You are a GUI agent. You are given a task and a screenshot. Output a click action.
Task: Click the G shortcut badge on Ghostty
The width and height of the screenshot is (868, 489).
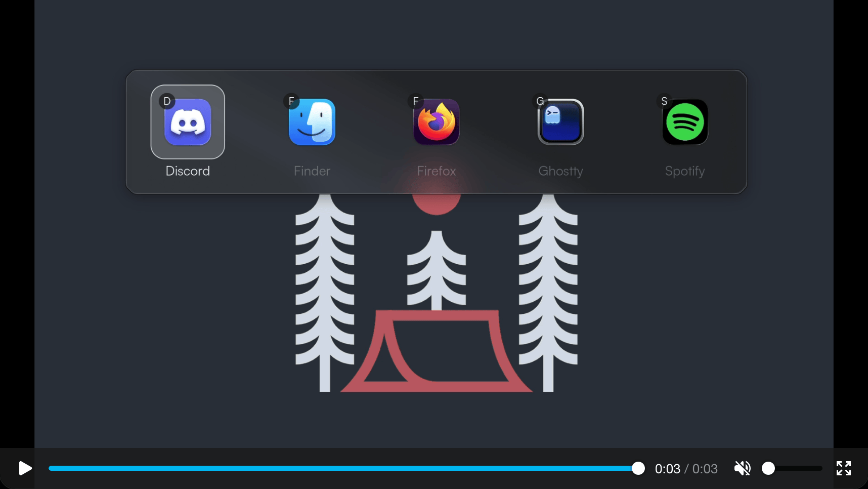click(540, 101)
